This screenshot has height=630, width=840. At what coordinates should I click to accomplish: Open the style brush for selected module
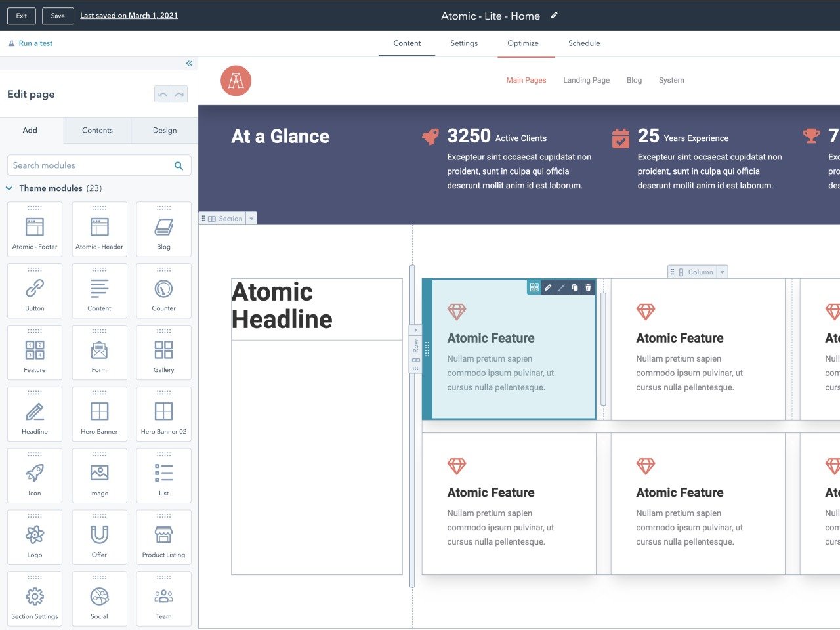(561, 287)
